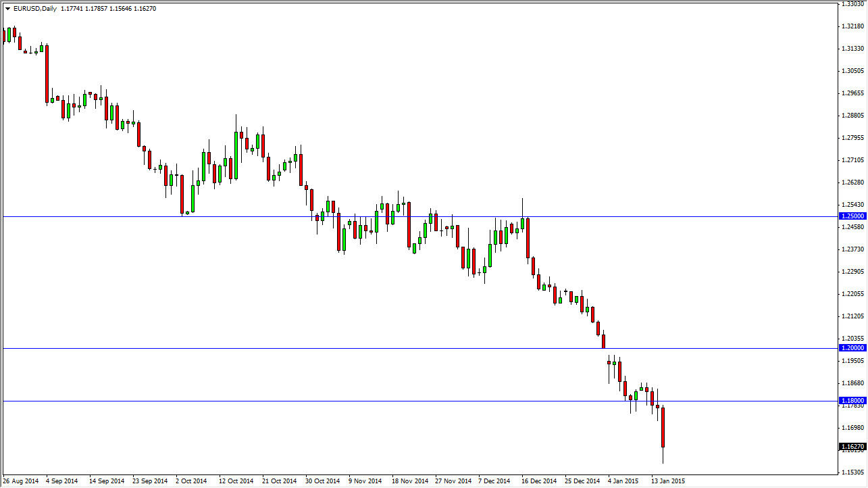Screen dimensions: 868x488
Task: Click the 4 Sep 2014 date label
Action: pos(62,481)
